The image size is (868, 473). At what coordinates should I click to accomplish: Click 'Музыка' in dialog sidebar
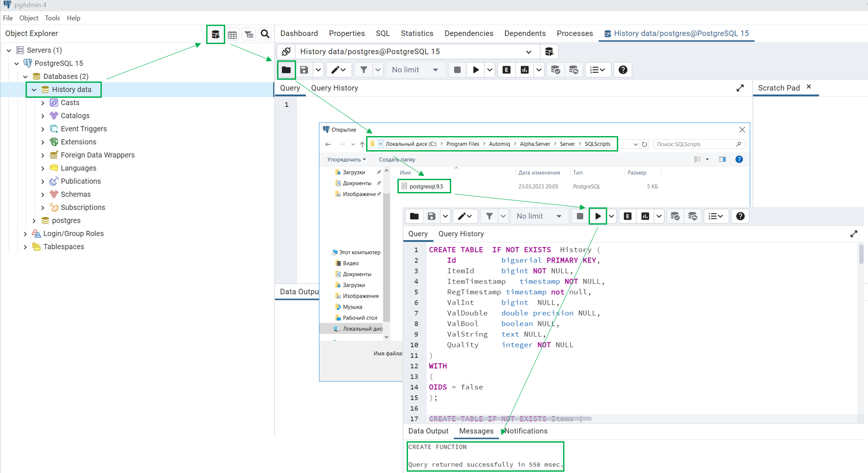pyautogui.click(x=352, y=307)
